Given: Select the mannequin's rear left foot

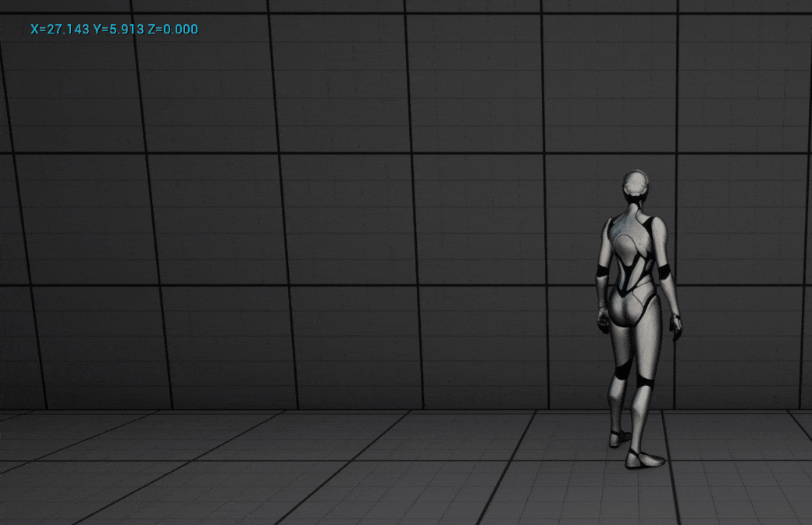Looking at the screenshot, I should pyautogui.click(x=618, y=437).
